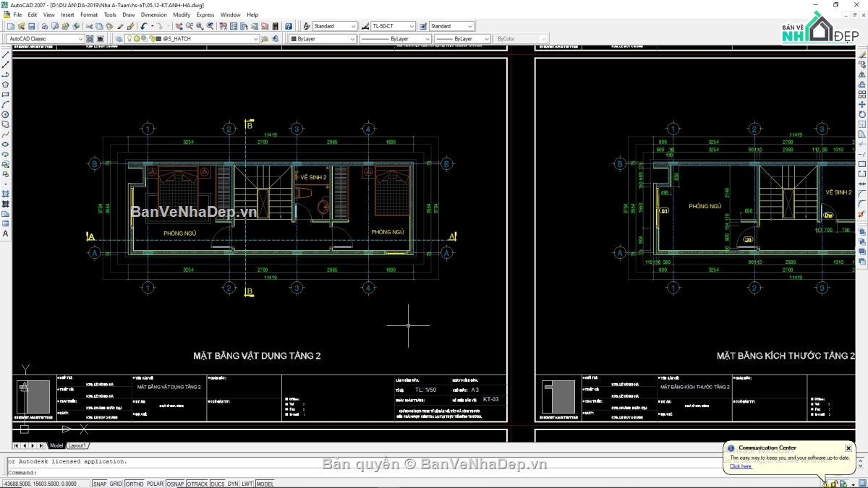Click the Save icon in toolbar

click(31, 26)
